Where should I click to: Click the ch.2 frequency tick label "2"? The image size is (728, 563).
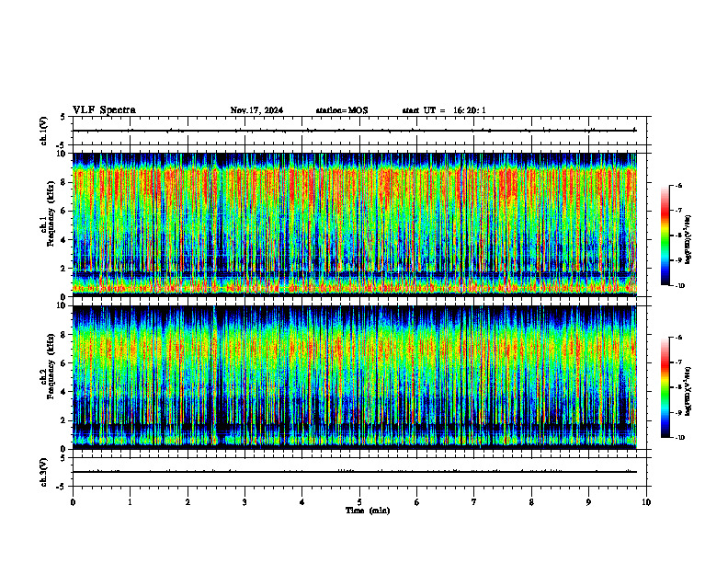pyautogui.click(x=63, y=420)
